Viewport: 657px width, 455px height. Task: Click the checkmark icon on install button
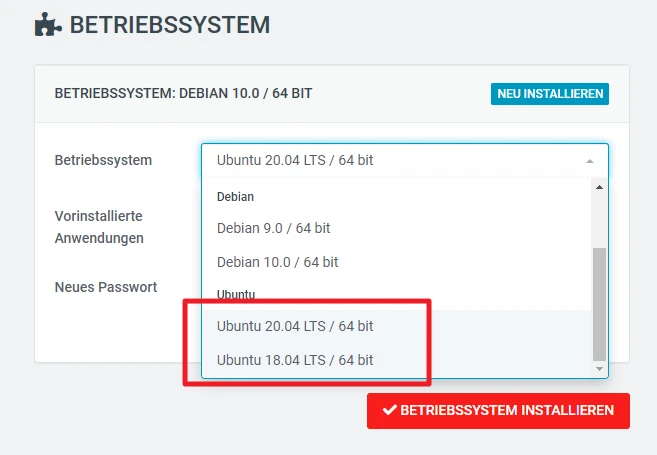click(389, 410)
